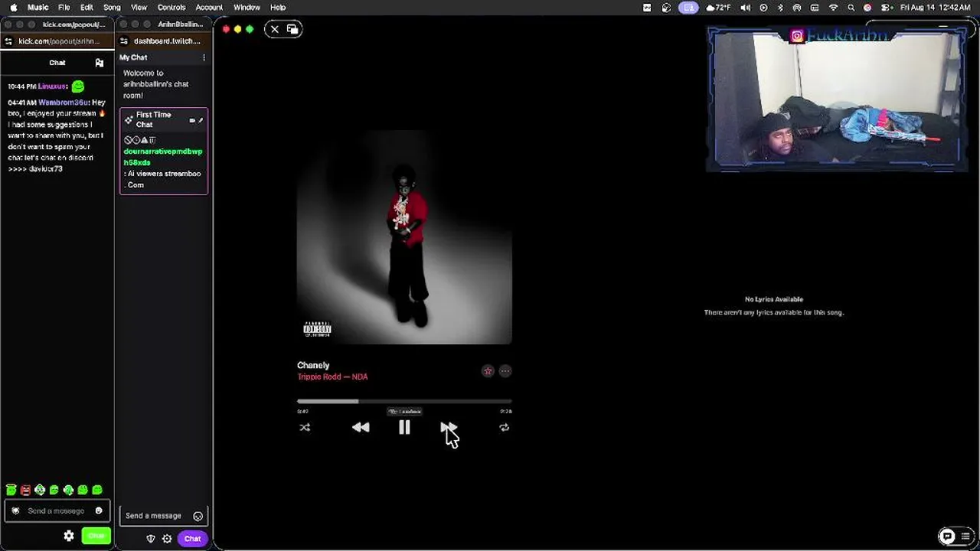980x551 pixels.
Task: Click the username dournarrativepmdbwph58xds in Twitch chat
Action: point(163,157)
